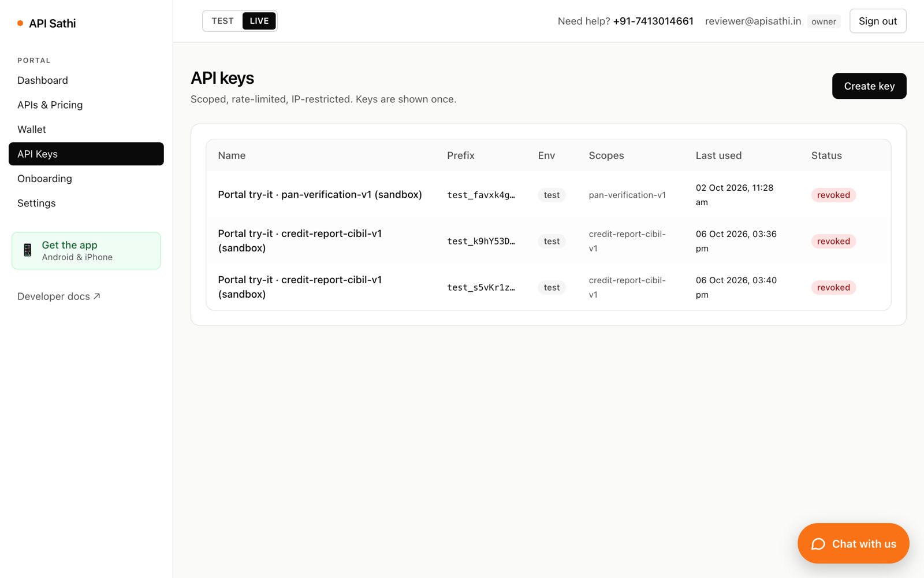Click revoked badge for test_favxk4g key
This screenshot has width=924, height=578.
pyautogui.click(x=833, y=195)
